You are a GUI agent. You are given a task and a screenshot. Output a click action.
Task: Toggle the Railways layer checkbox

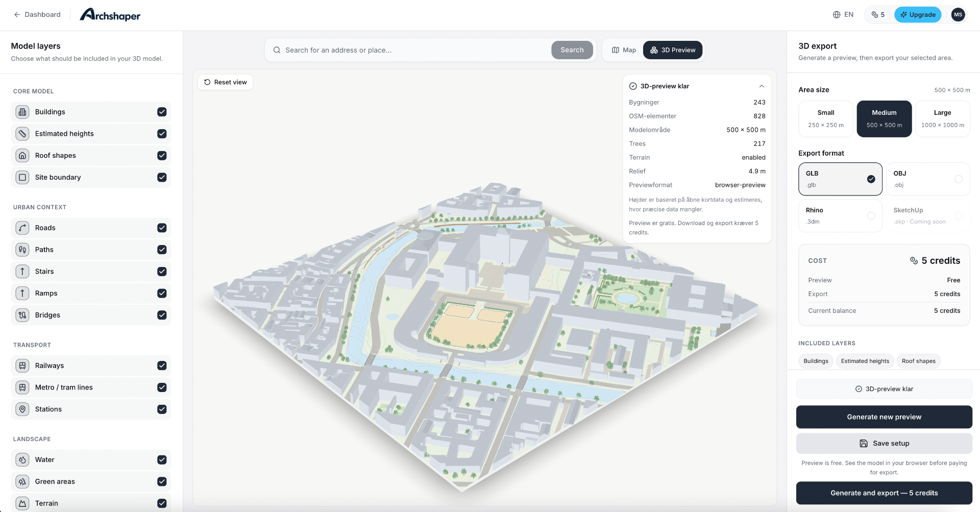162,365
